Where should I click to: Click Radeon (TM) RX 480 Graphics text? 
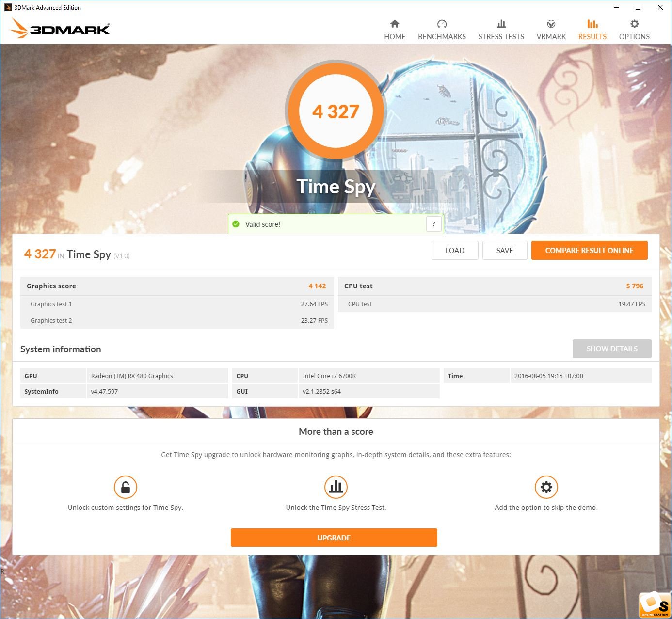point(132,376)
